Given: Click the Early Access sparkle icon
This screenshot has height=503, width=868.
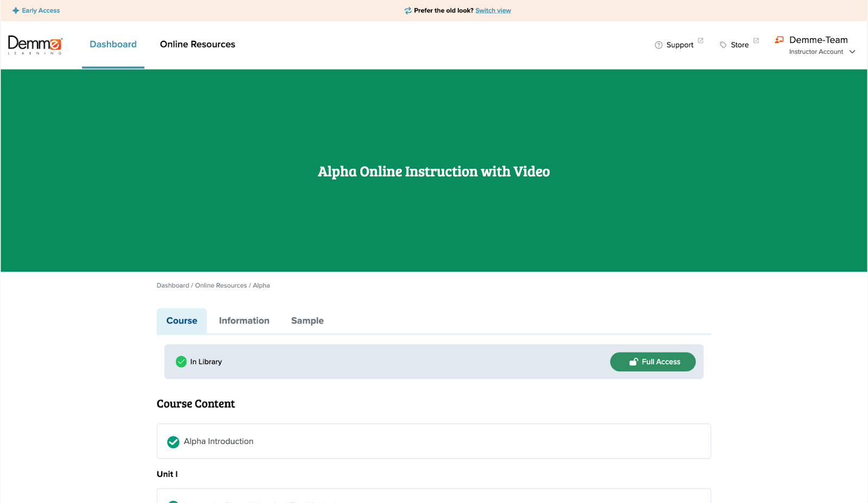Looking at the screenshot, I should (16, 10).
